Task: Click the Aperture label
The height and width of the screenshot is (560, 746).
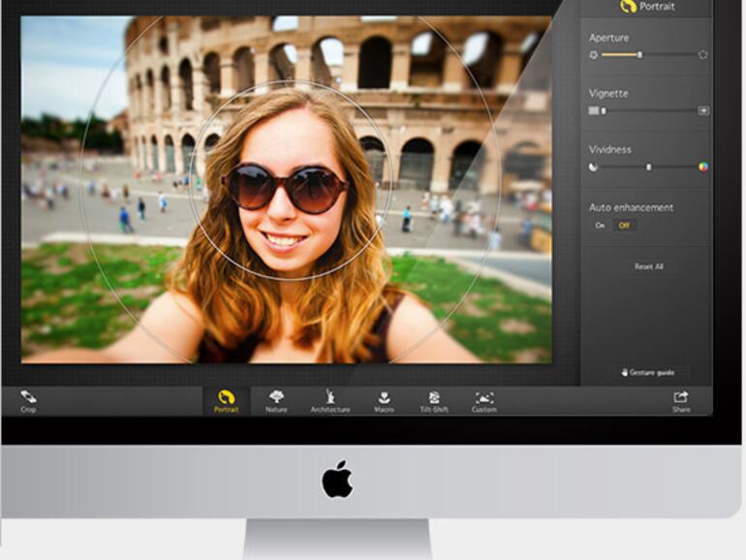Action: click(609, 38)
